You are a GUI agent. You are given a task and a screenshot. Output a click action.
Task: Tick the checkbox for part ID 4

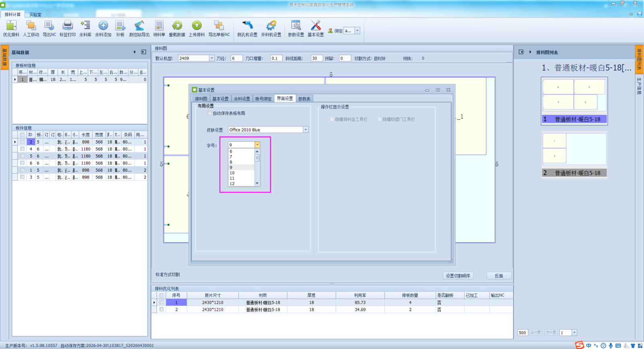click(x=23, y=149)
